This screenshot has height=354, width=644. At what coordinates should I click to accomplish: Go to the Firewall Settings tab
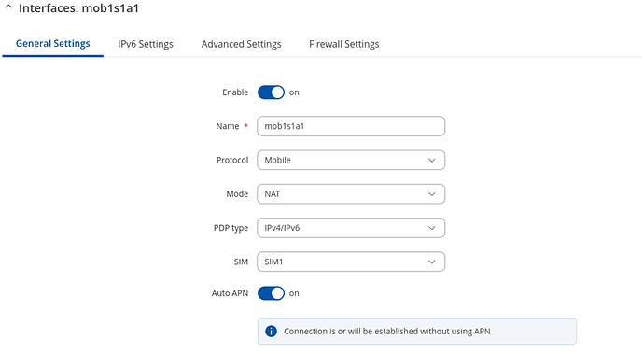(x=343, y=44)
